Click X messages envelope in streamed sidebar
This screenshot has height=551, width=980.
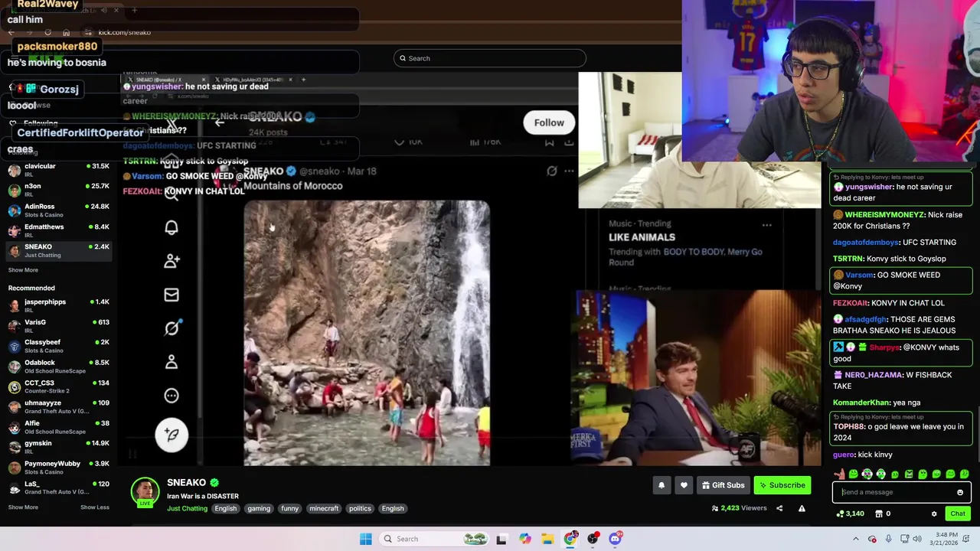tap(171, 295)
